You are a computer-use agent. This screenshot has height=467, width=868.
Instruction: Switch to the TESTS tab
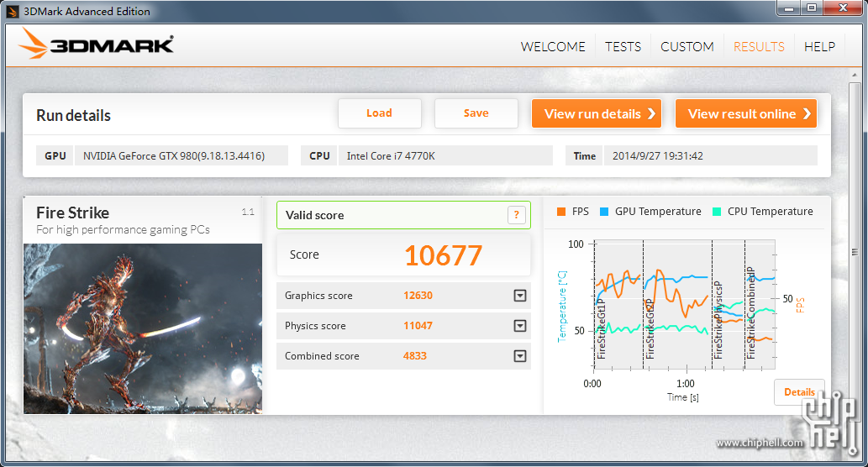point(623,47)
